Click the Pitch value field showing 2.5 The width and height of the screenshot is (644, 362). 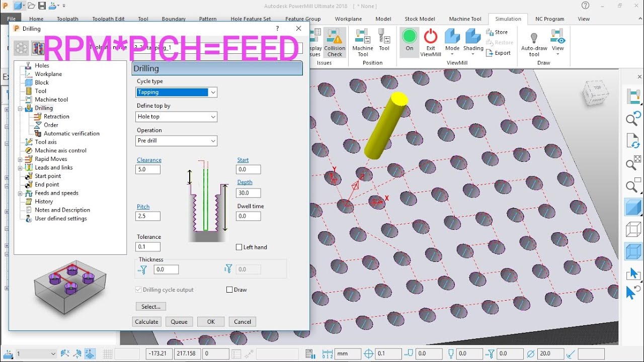click(x=148, y=216)
